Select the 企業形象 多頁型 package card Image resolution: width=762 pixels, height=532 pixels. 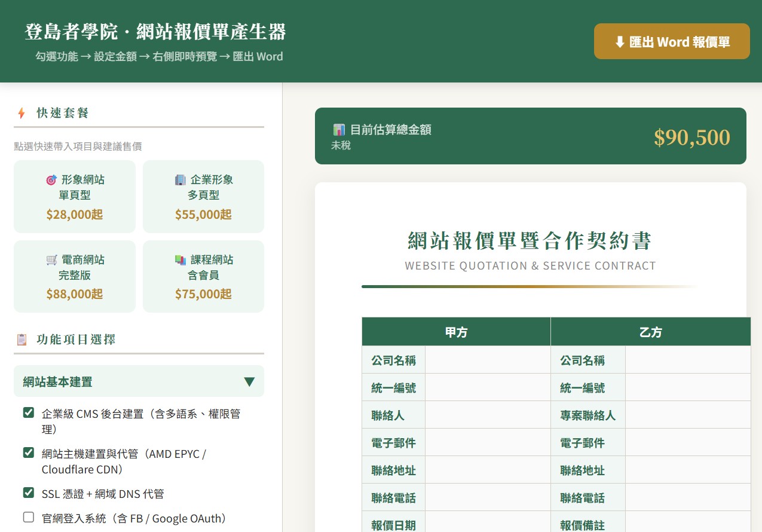tap(203, 197)
